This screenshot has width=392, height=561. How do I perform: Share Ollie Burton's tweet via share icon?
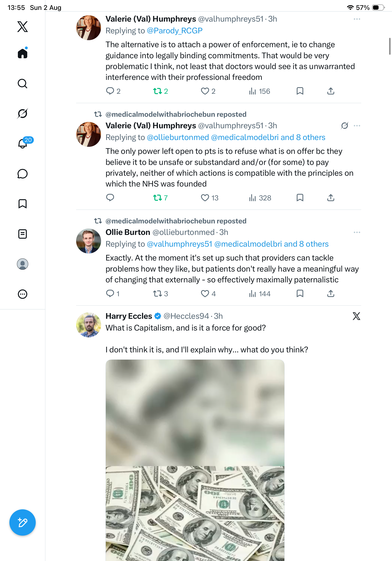pos(331,293)
